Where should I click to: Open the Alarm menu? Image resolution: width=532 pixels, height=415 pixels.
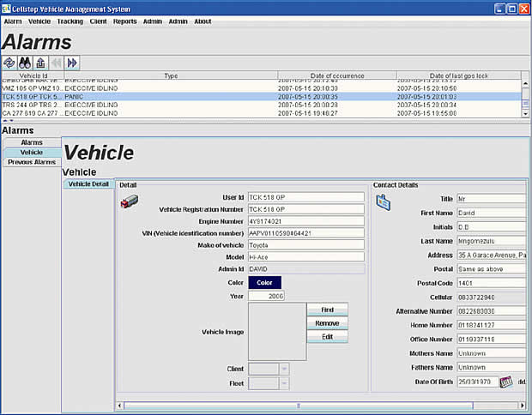(13, 21)
